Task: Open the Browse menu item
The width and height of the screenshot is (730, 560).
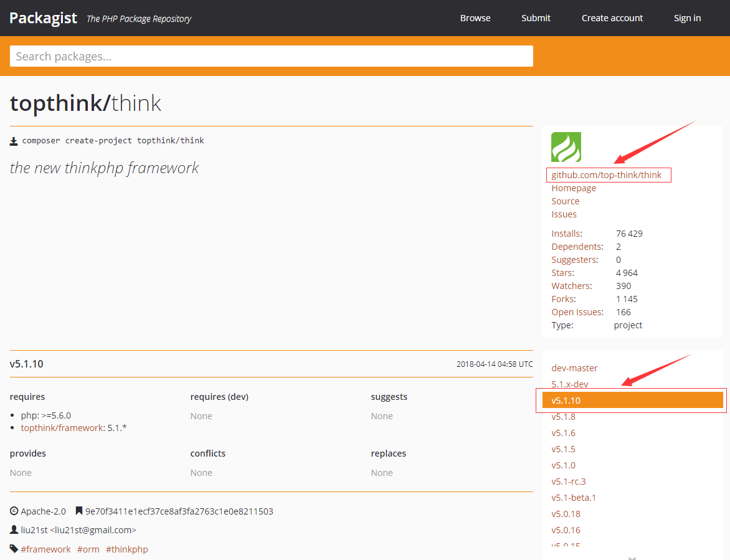Action: pyautogui.click(x=475, y=18)
